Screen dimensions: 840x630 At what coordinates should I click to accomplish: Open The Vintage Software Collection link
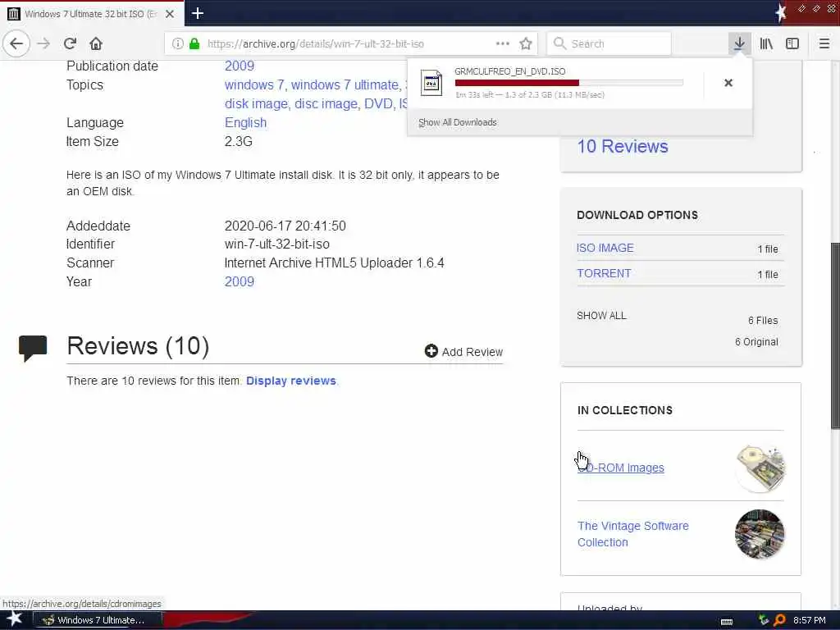632,534
